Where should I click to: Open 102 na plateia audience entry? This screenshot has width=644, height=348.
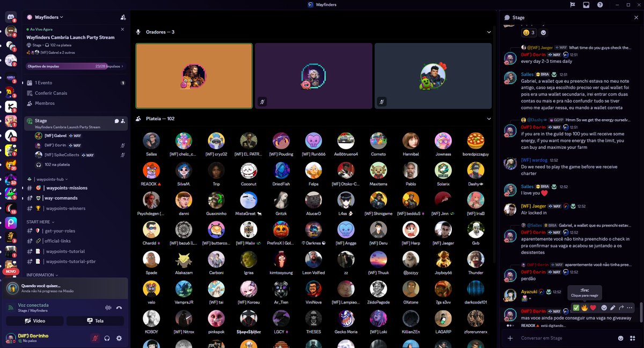80,164
